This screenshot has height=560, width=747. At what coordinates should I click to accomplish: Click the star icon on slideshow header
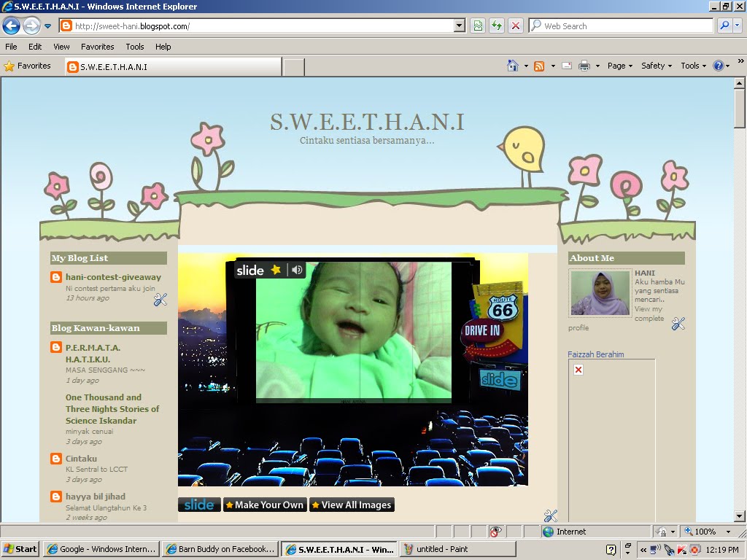(276, 270)
